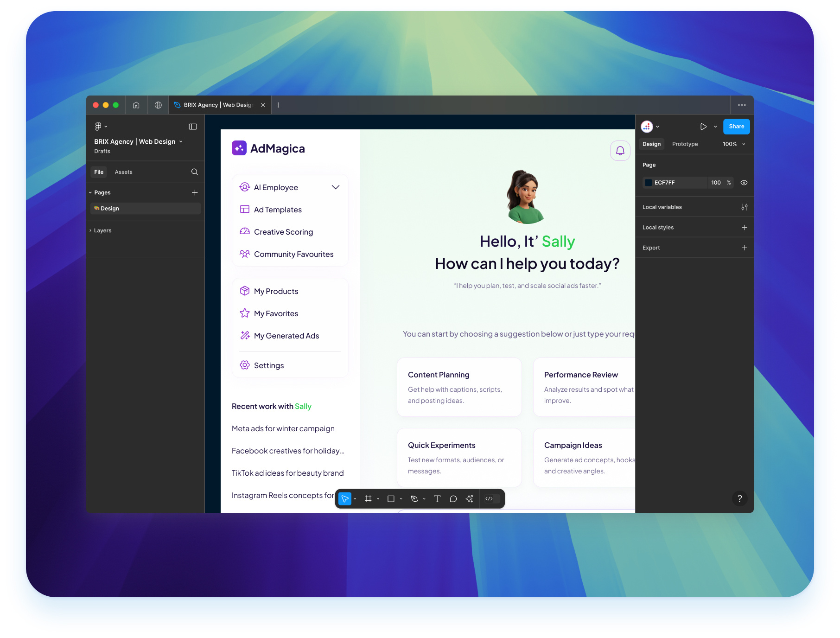This screenshot has height=638, width=840.
Task: Open the notification bell in AdMagica
Action: pyautogui.click(x=620, y=151)
